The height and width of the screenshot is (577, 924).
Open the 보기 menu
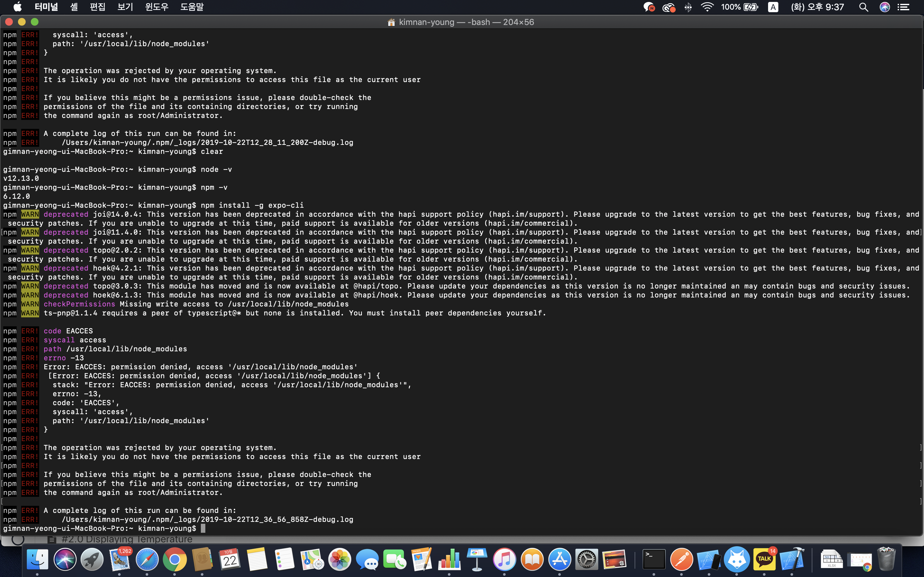pos(125,7)
